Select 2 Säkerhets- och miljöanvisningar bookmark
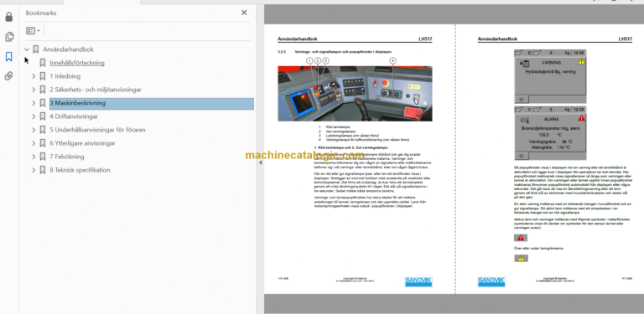This screenshot has height=314, width=644. (x=96, y=90)
